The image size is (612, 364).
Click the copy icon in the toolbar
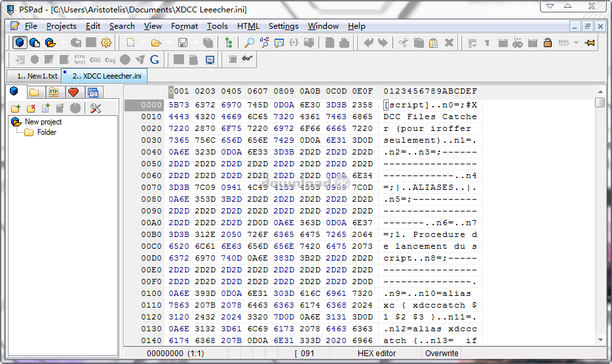pos(419,43)
